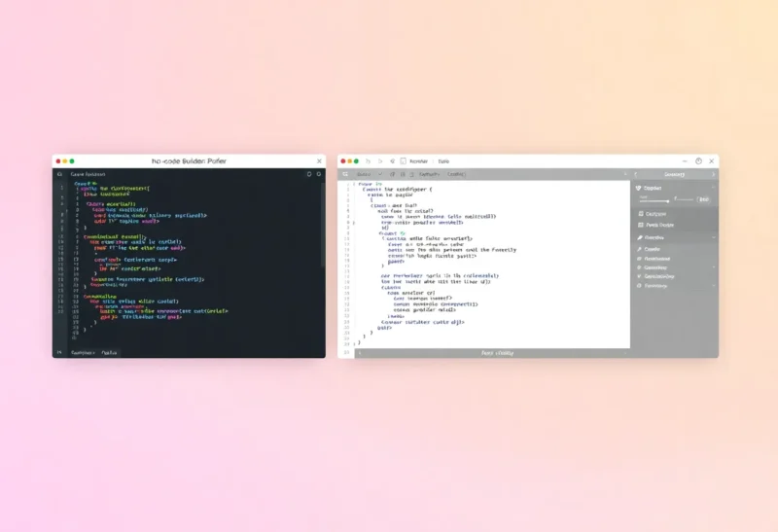
Task: Select the first text tab in the gray toolbar
Action: click(429, 174)
